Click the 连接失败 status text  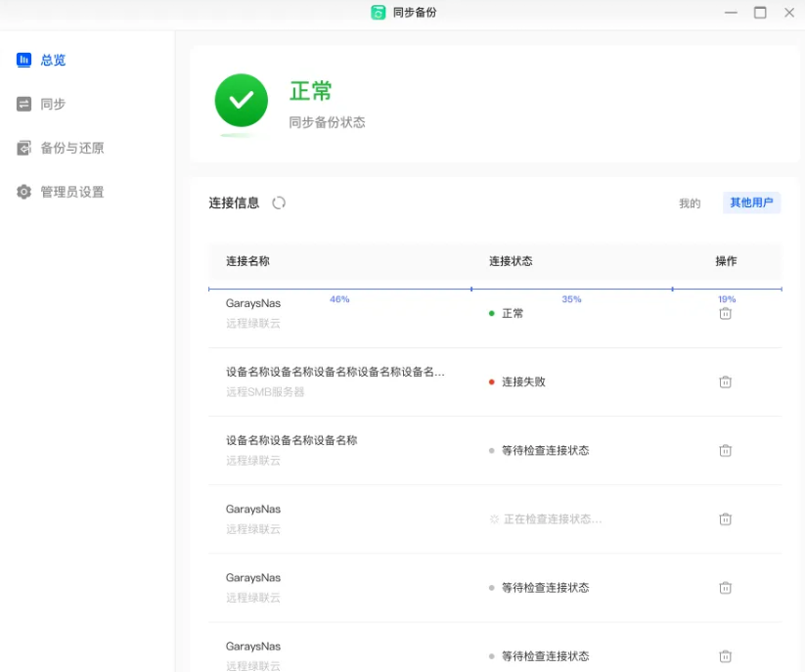click(523, 381)
